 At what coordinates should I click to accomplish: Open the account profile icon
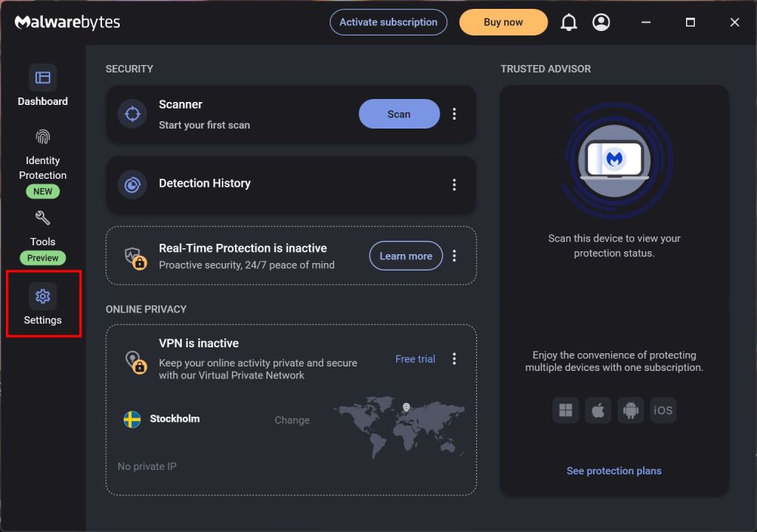click(x=600, y=22)
